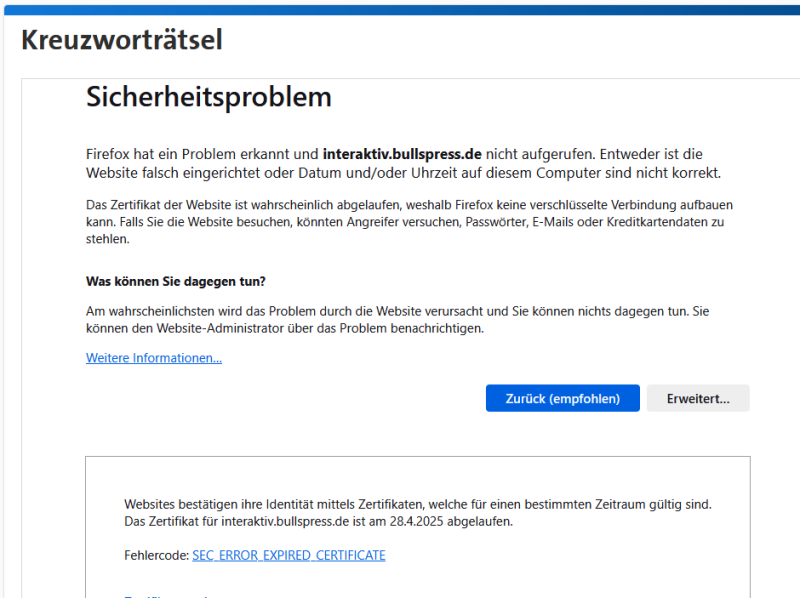Click the partially visible link at the bottom of the details box

click(170, 594)
